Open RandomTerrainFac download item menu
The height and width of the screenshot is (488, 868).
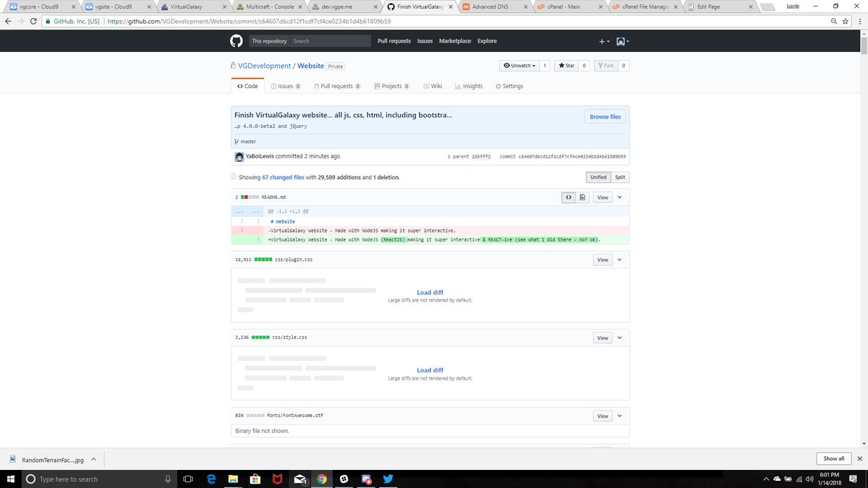point(93,459)
